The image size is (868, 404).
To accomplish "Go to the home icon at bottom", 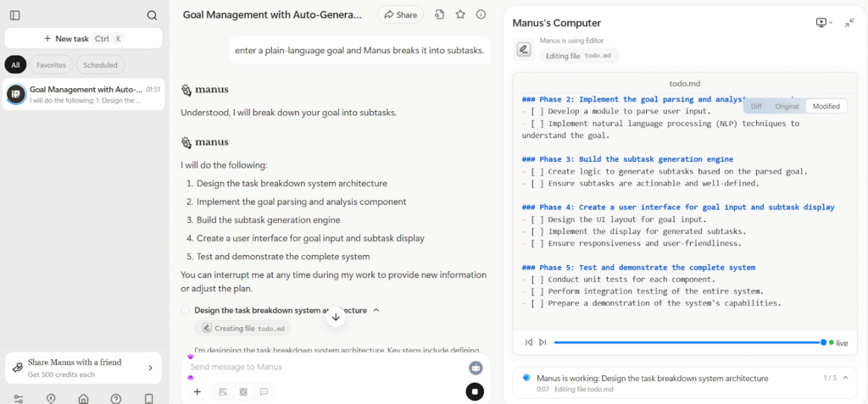I will click(84, 398).
